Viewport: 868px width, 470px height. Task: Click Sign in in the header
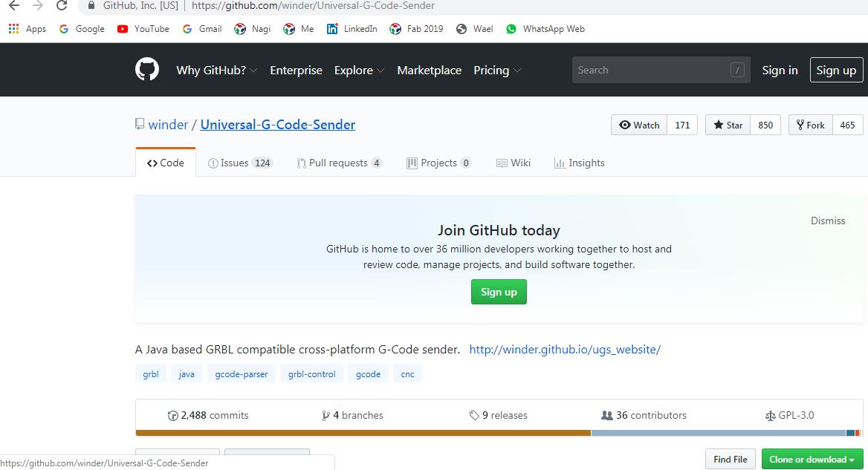[780, 71]
